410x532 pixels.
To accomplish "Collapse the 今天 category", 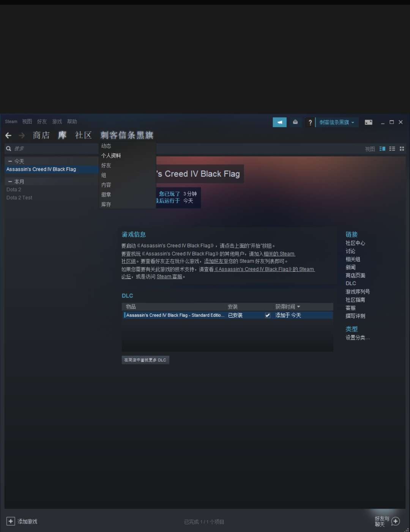I will 10,161.
